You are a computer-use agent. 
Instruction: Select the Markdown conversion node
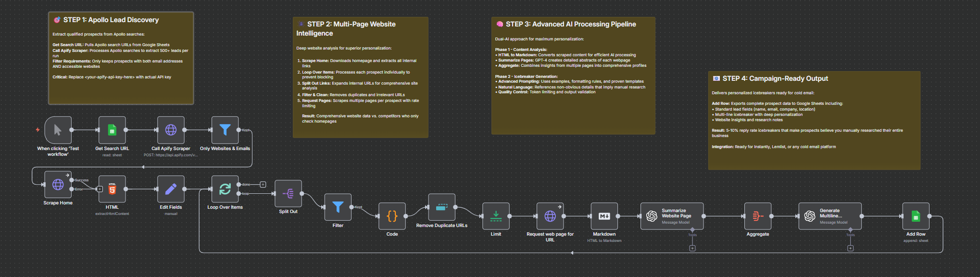604,216
